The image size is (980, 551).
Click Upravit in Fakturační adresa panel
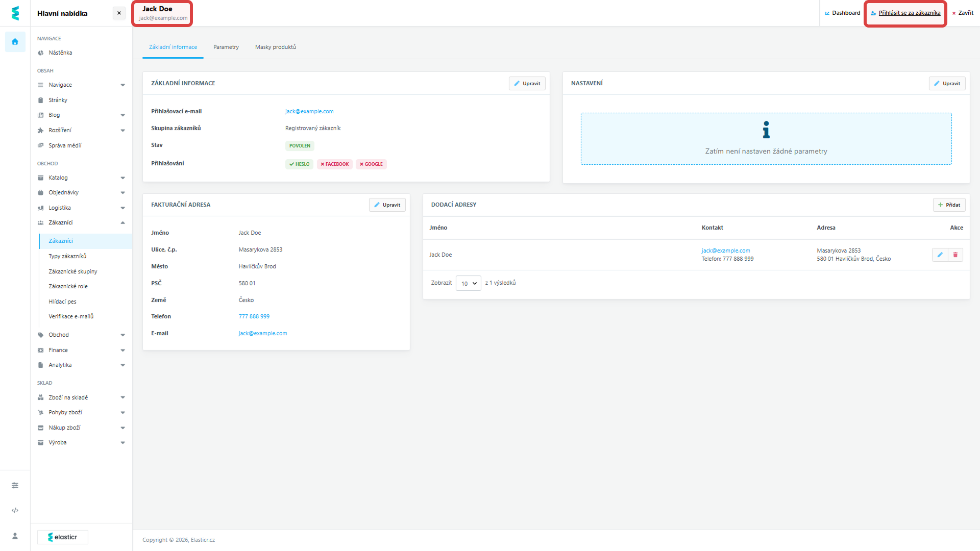pos(387,205)
